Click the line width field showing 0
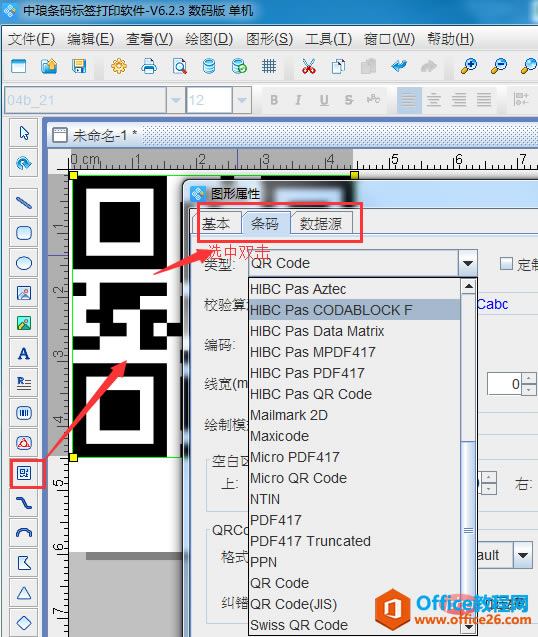This screenshot has height=637, width=538. click(505, 384)
